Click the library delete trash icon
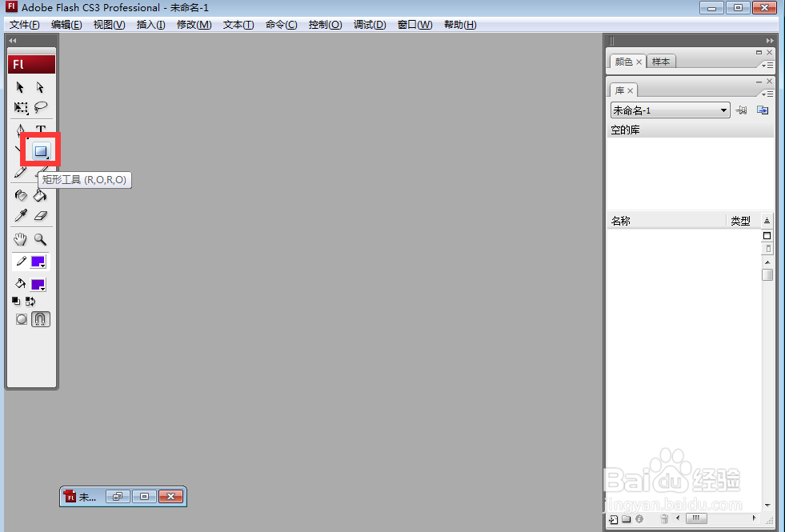785x532 pixels. coord(664,519)
